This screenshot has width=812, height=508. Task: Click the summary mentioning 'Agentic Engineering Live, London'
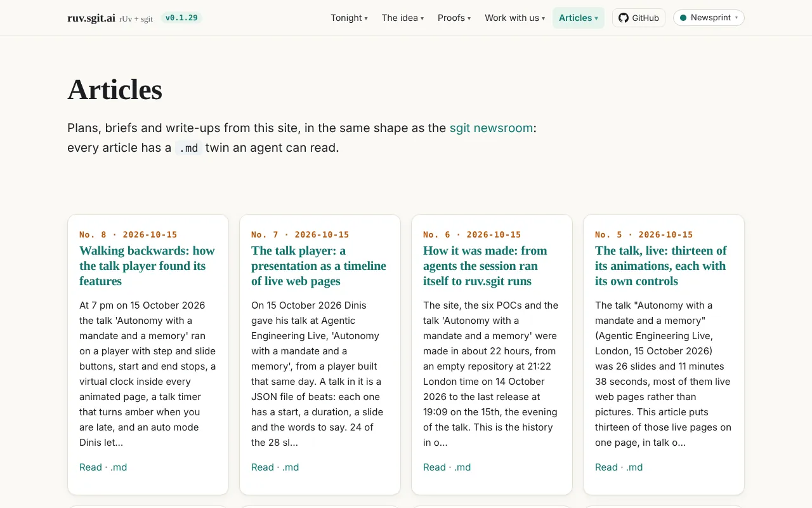pos(663,373)
